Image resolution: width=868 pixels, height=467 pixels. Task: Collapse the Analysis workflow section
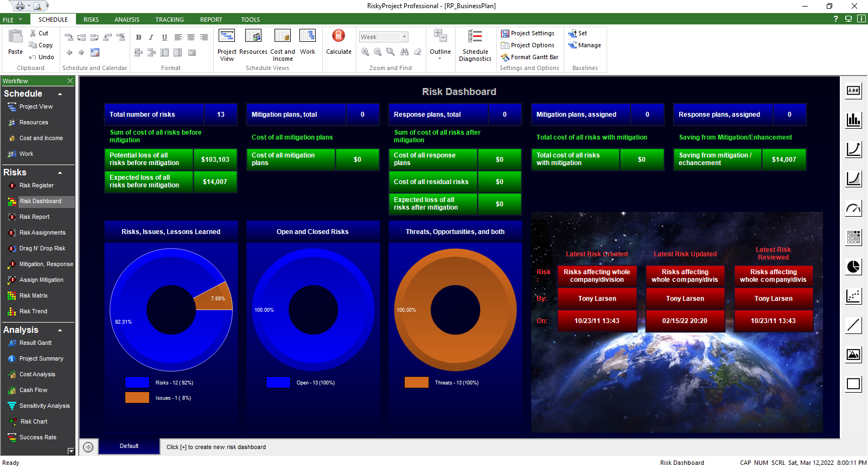point(60,330)
